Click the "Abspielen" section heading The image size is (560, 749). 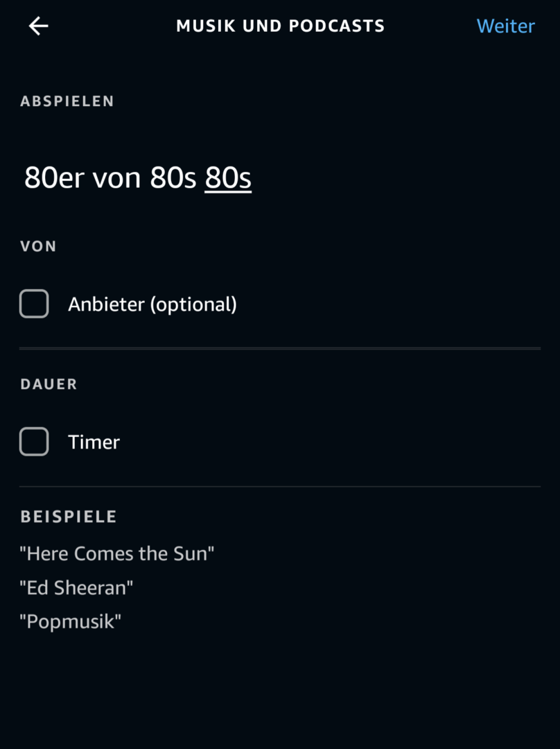pos(67,101)
